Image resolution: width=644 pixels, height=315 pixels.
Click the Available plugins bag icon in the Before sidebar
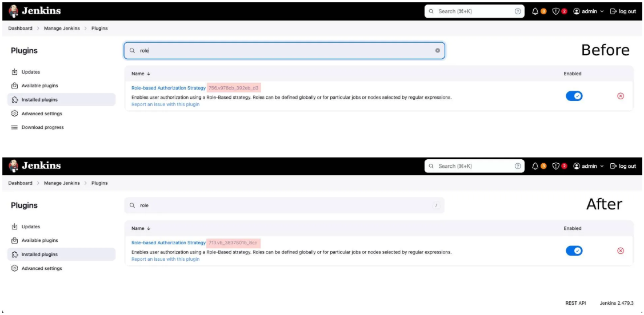click(14, 86)
